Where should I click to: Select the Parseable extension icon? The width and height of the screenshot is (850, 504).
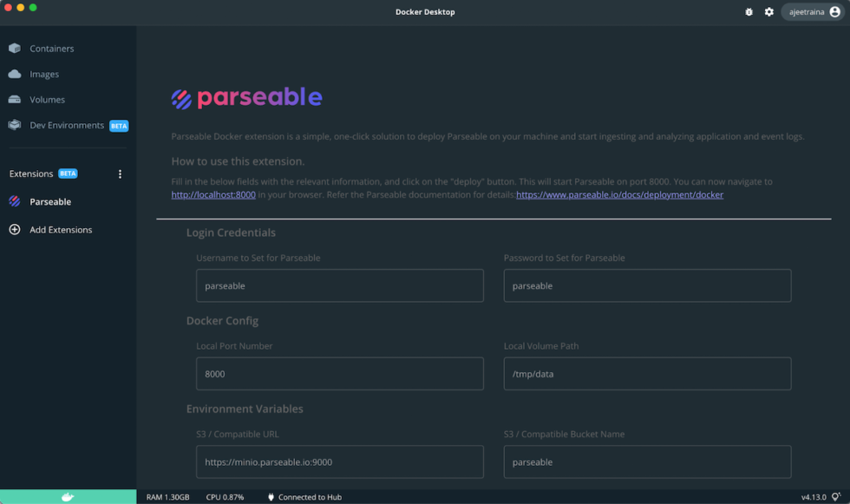tap(14, 201)
